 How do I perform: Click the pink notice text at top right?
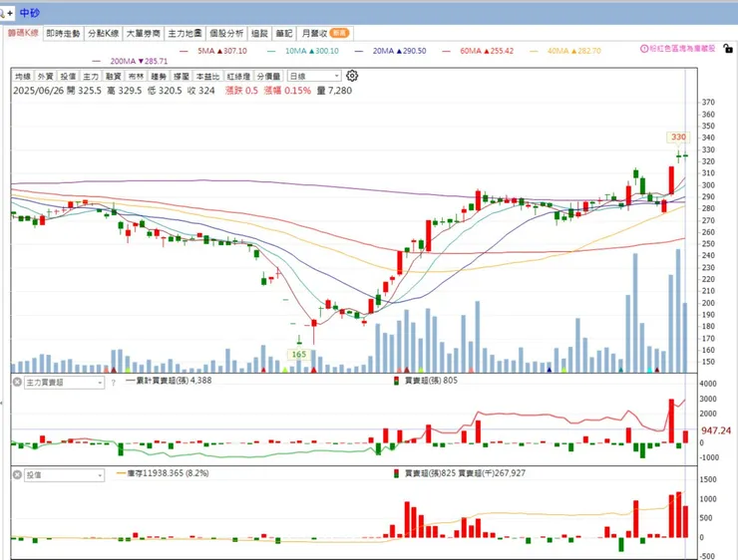[x=682, y=49]
